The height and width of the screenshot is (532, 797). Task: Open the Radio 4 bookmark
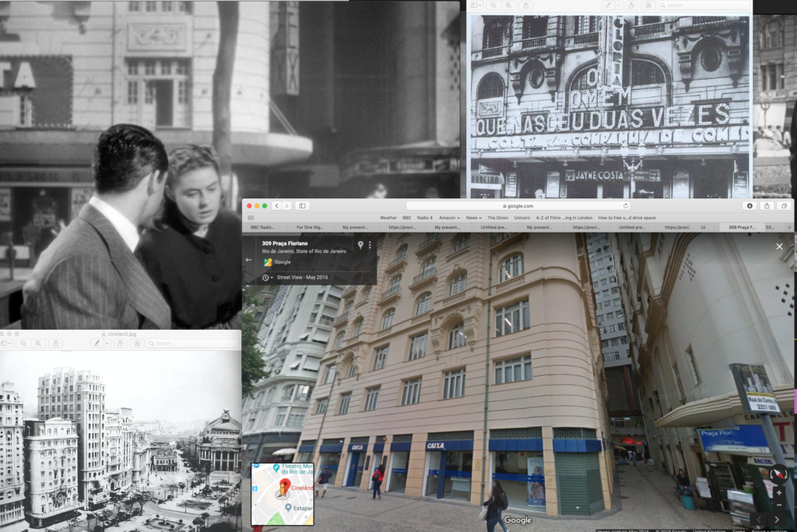click(424, 218)
